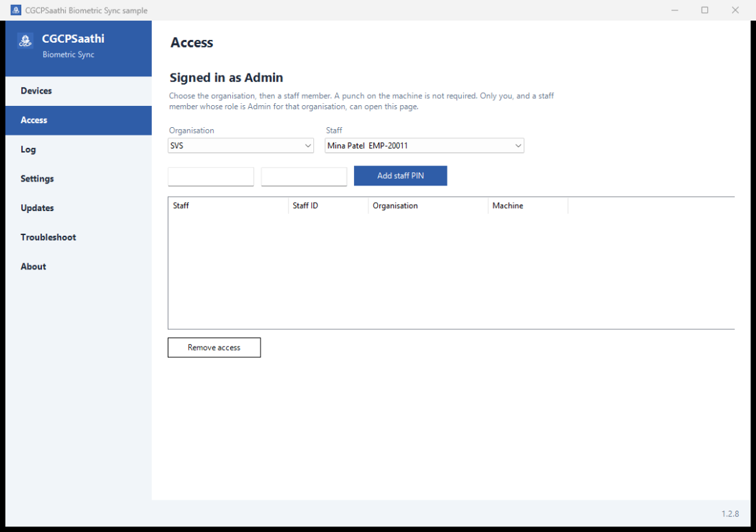This screenshot has height=532, width=756.
Task: Open the About page
Action: point(78,267)
